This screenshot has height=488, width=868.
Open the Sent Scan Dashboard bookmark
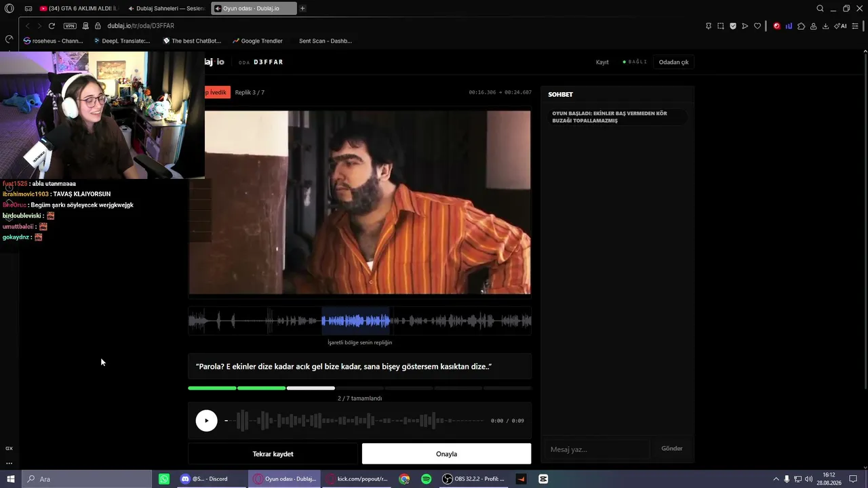tap(325, 41)
